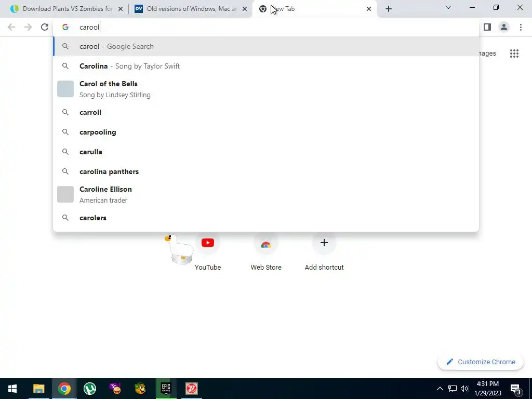Select the Caroline Ellison suggestion
This screenshot has height=399, width=532.
266,194
